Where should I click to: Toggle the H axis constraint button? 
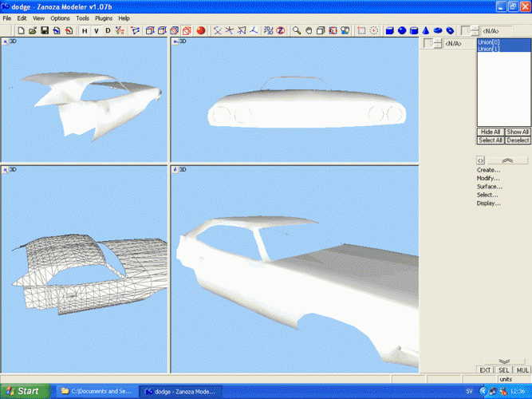(85, 31)
